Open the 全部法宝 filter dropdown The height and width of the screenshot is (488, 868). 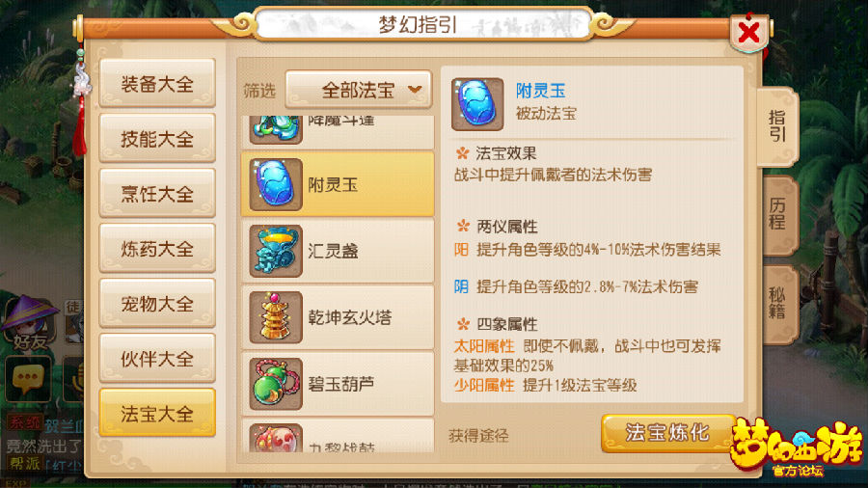click(358, 90)
